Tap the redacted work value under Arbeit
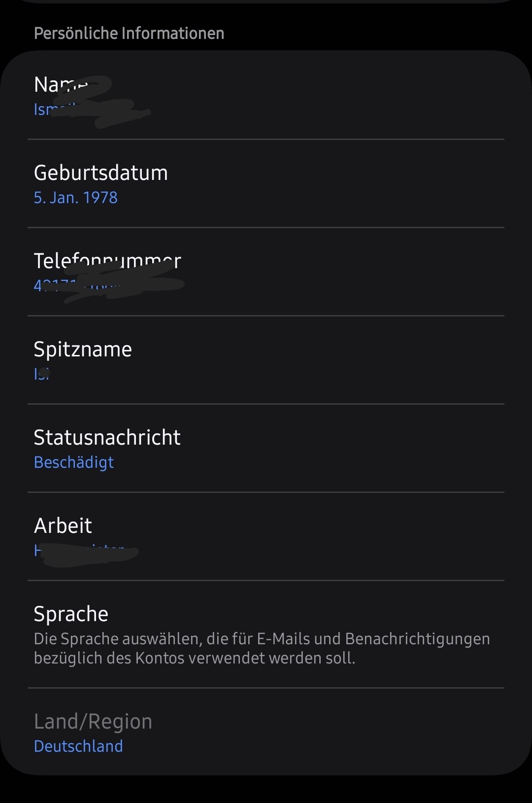The image size is (532, 803). [x=86, y=551]
